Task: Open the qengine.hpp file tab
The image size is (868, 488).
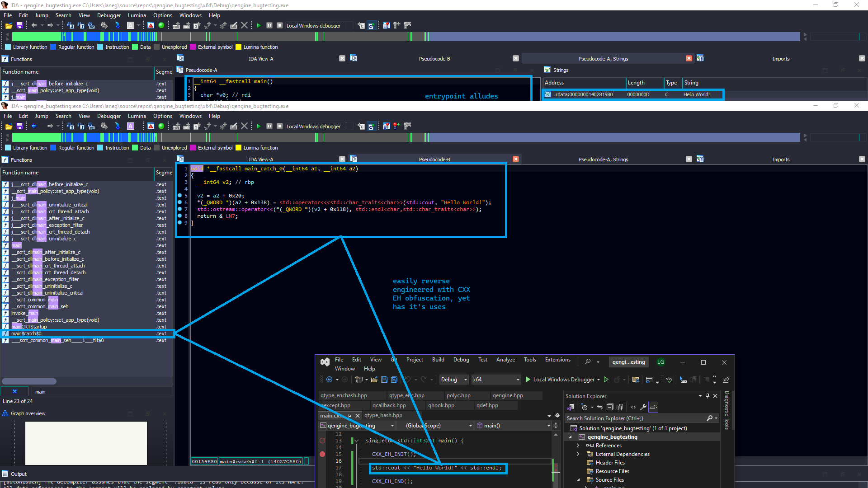Action: 508,396
